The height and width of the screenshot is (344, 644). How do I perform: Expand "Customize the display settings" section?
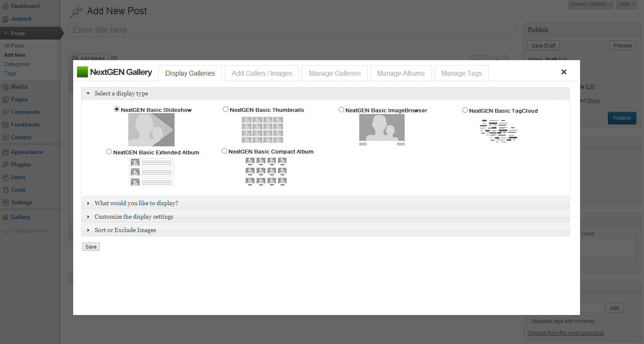(x=325, y=217)
